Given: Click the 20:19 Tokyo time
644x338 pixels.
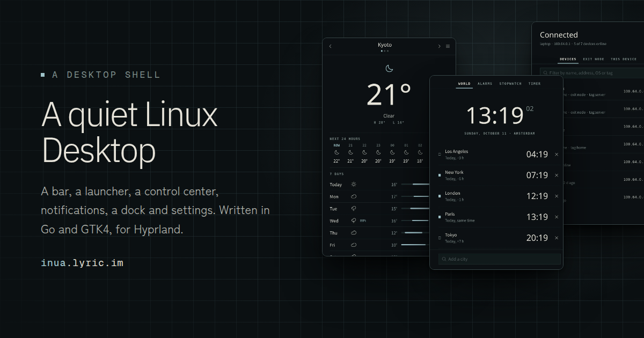Looking at the screenshot, I should coord(537,238).
